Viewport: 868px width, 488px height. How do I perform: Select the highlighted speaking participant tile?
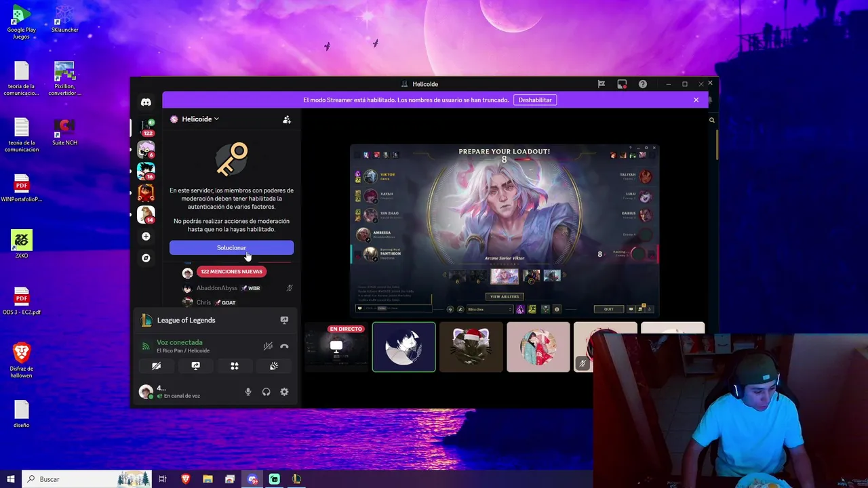tap(403, 347)
